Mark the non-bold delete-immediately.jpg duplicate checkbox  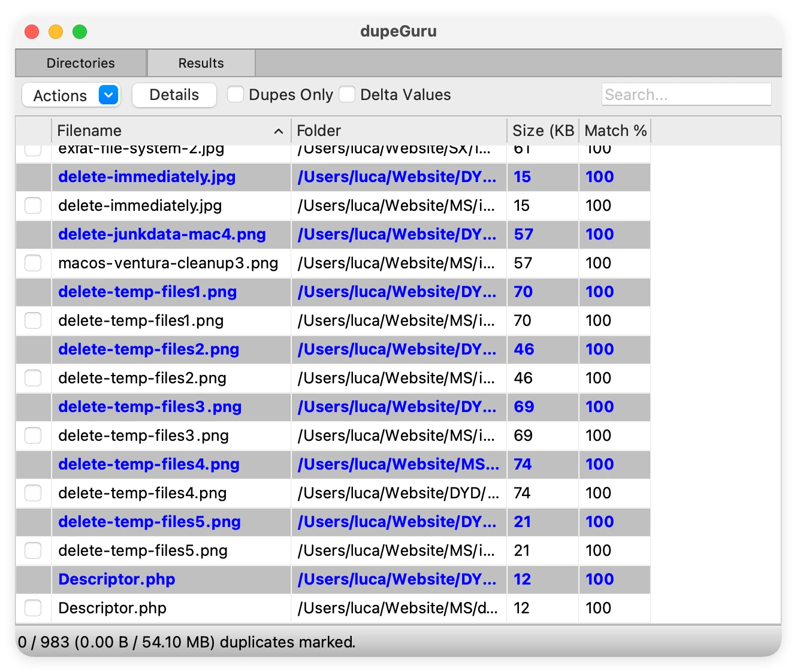[x=33, y=205]
